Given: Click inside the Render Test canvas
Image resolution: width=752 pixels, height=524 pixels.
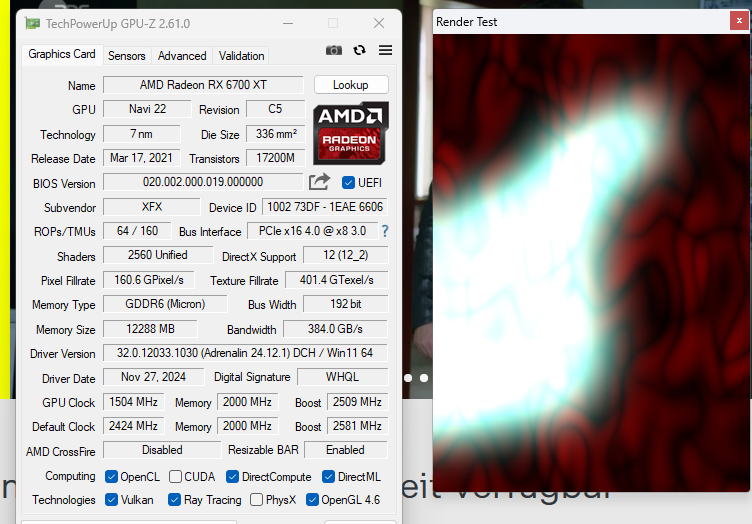Looking at the screenshot, I should [x=591, y=262].
